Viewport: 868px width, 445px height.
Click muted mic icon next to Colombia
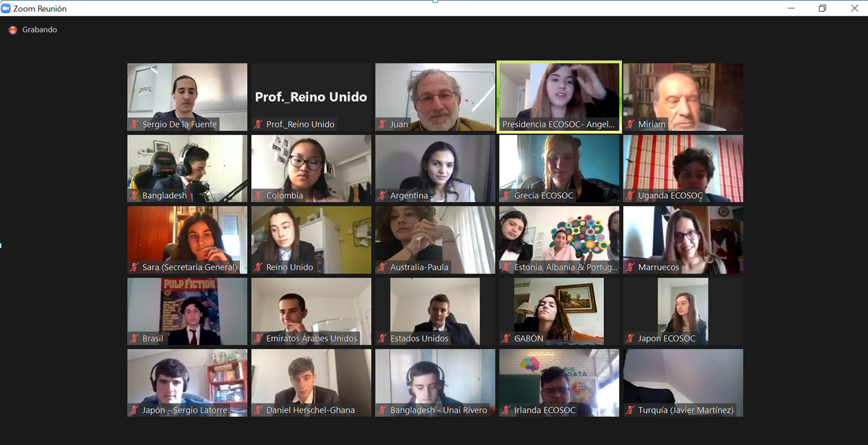click(258, 195)
